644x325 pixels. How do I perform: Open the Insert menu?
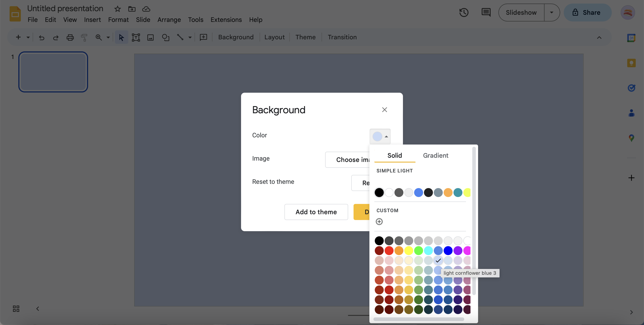pos(92,19)
